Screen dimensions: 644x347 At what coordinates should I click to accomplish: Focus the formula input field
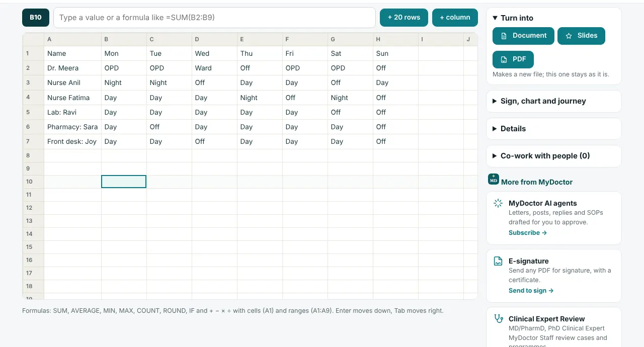(x=214, y=18)
